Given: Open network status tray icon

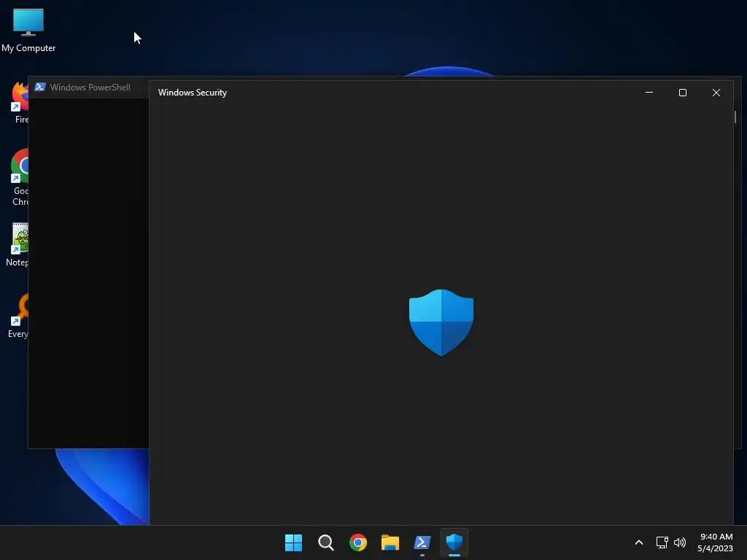Looking at the screenshot, I should click(662, 542).
